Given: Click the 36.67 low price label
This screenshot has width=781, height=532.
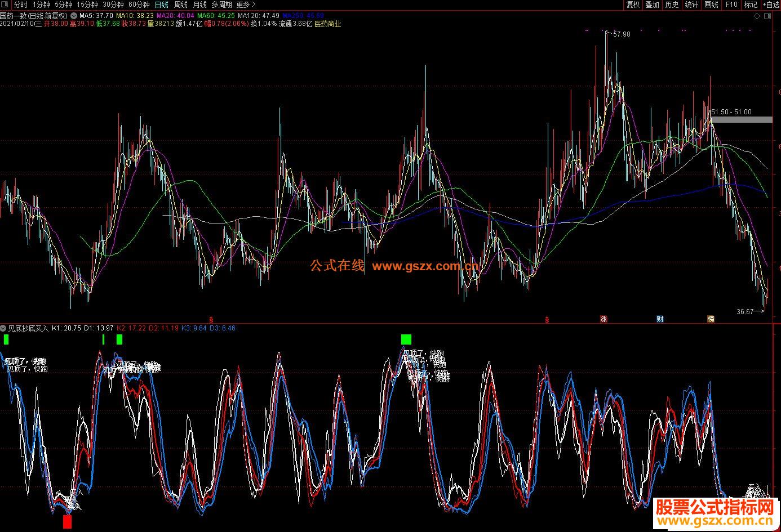Looking at the screenshot, I should 745,311.
